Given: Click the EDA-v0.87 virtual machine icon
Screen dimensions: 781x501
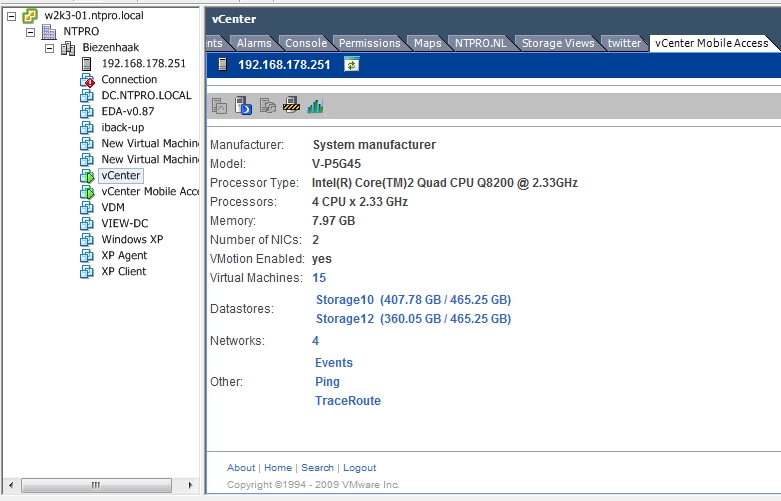Looking at the screenshot, I should click(x=87, y=112).
